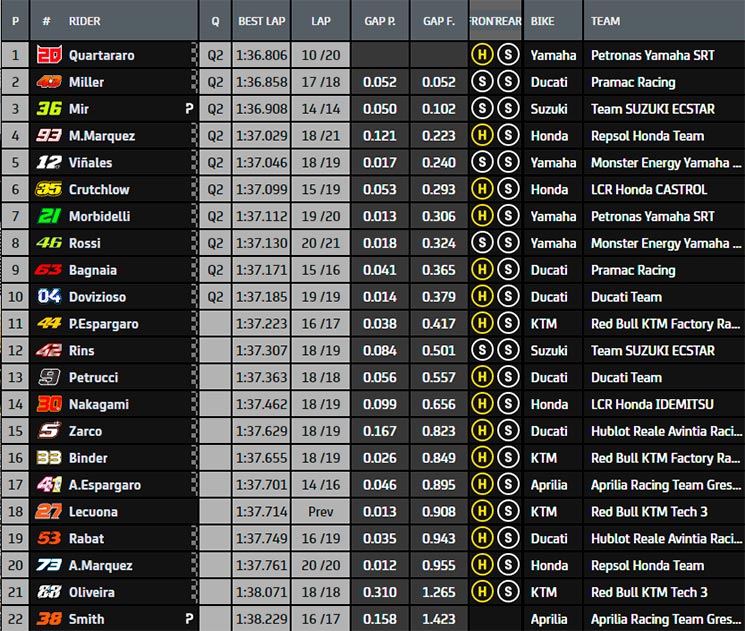Image resolution: width=745 pixels, height=631 pixels.
Task: Sort by the BEST LAP column header
Action: 261,21
